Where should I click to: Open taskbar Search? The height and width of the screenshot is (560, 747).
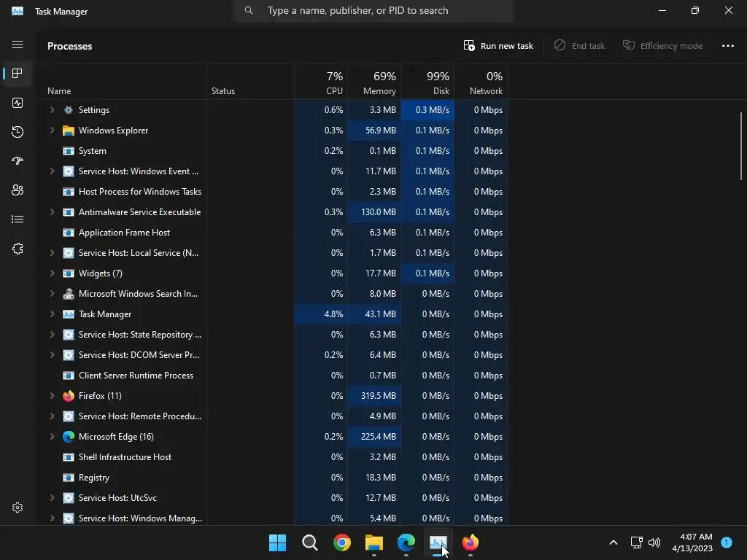click(x=309, y=542)
